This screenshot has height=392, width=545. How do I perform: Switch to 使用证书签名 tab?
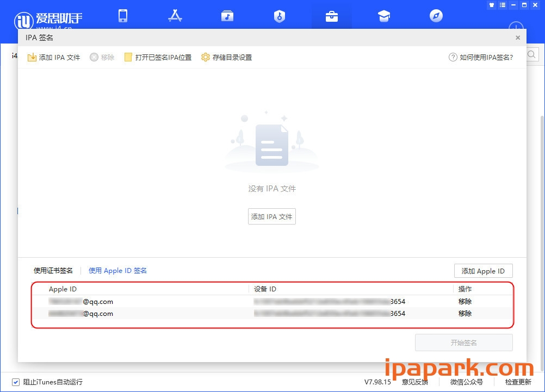point(54,270)
